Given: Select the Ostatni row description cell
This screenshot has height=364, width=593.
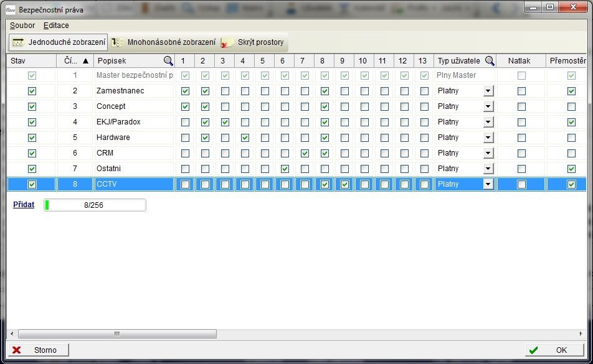Looking at the screenshot, I should [133, 169].
